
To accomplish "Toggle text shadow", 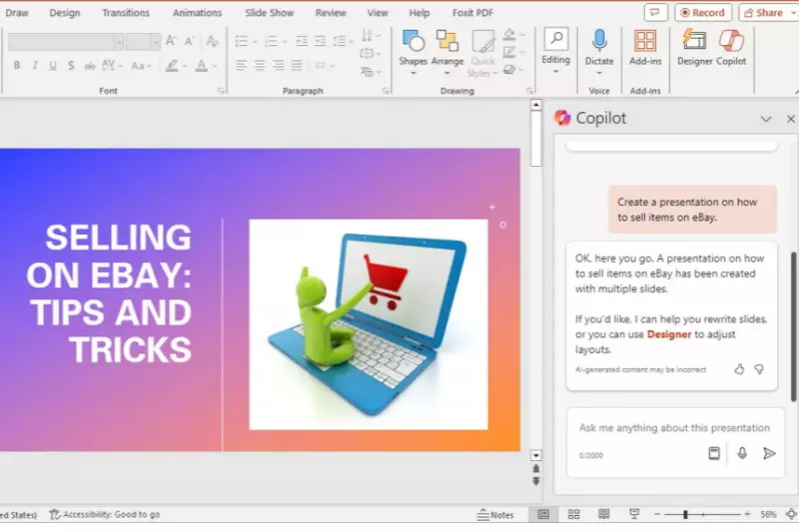I will click(71, 66).
